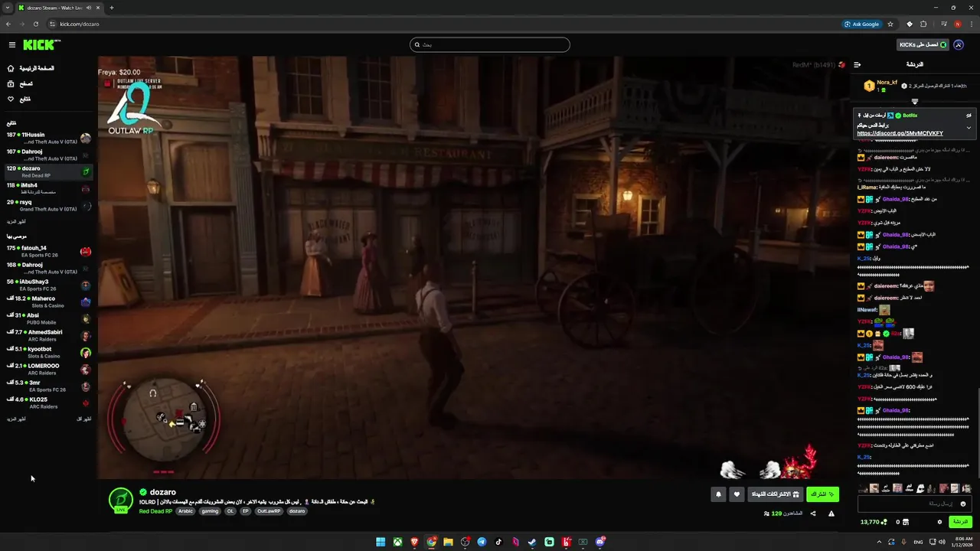
Task: Open the rsyq channel in the followed list
Action: [x=48, y=205]
